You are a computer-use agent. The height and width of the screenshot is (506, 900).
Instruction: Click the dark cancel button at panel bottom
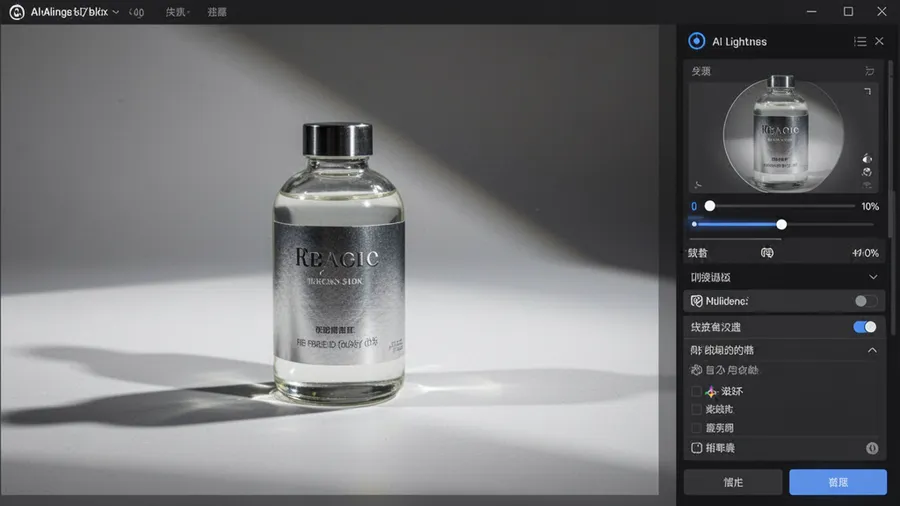733,482
